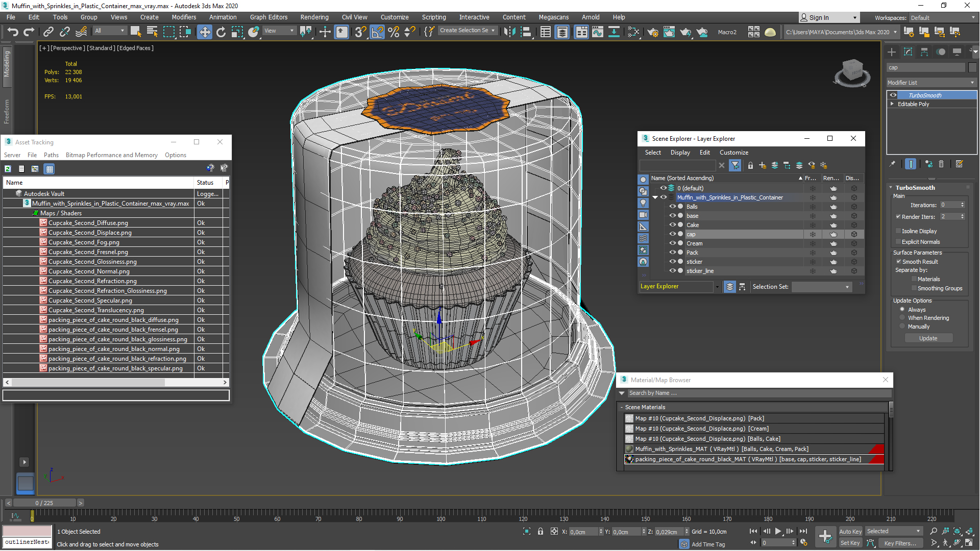This screenshot has height=551, width=980.
Task: Toggle the Percent Snap icon
Action: [394, 32]
